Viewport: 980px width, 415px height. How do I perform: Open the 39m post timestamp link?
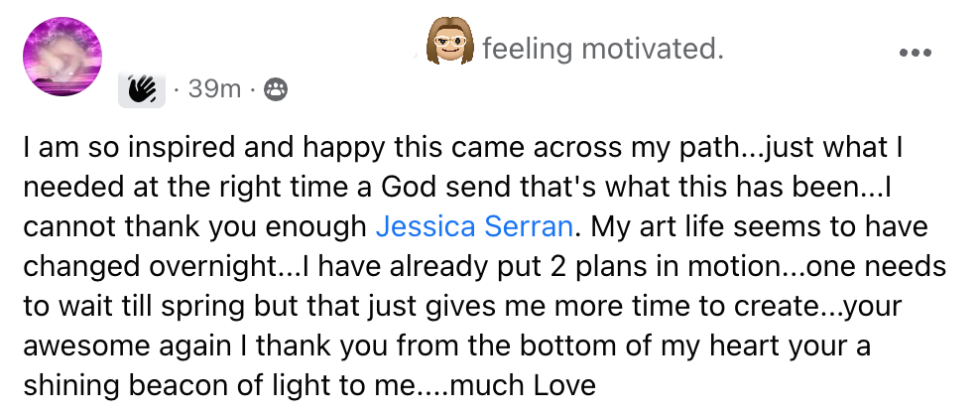coord(214,90)
